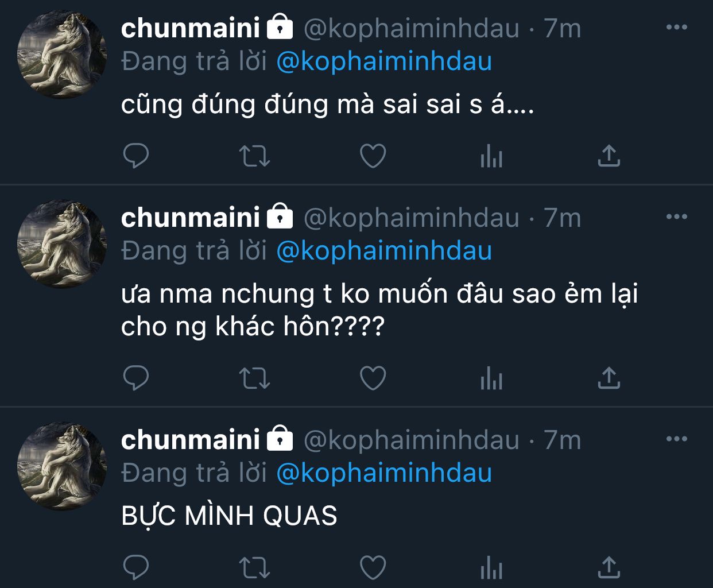This screenshot has width=713, height=588.
Task: Reply to the "cũng đúng đúng" tweet
Action: (x=136, y=156)
